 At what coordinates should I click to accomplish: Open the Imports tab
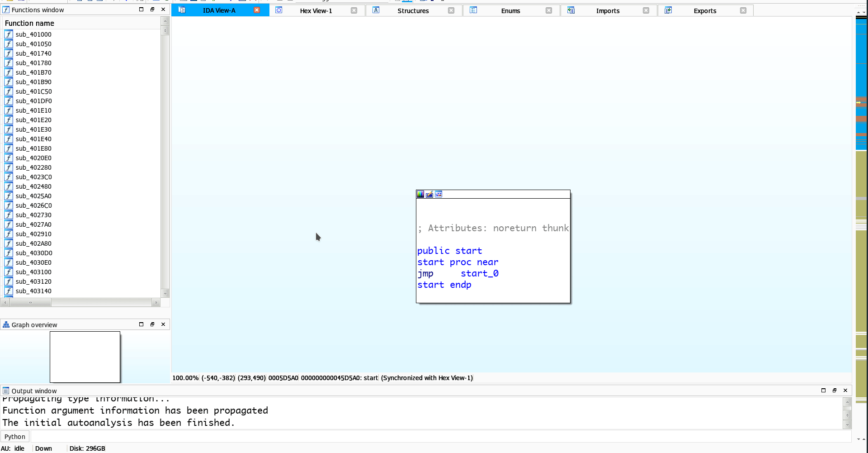608,10
